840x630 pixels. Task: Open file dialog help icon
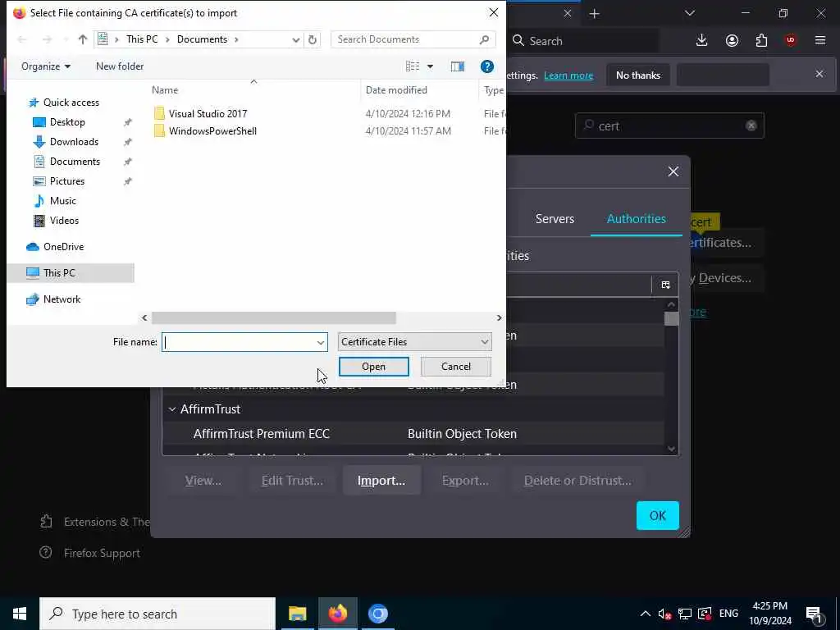tap(487, 66)
